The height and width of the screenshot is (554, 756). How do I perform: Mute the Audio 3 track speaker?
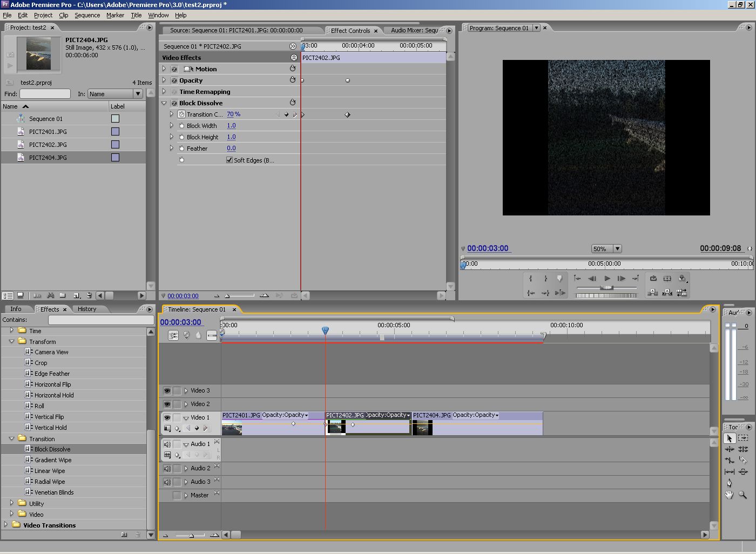pos(167,482)
